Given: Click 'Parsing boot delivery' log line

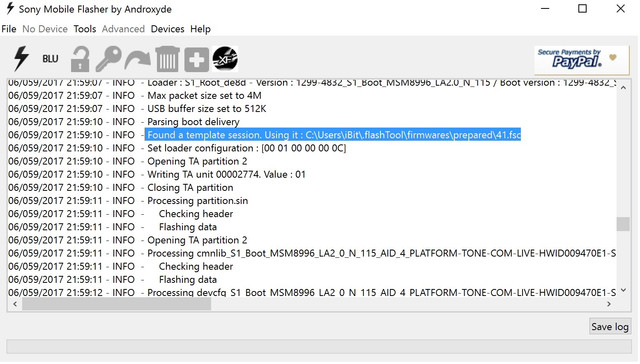Looking at the screenshot, I should point(193,122).
